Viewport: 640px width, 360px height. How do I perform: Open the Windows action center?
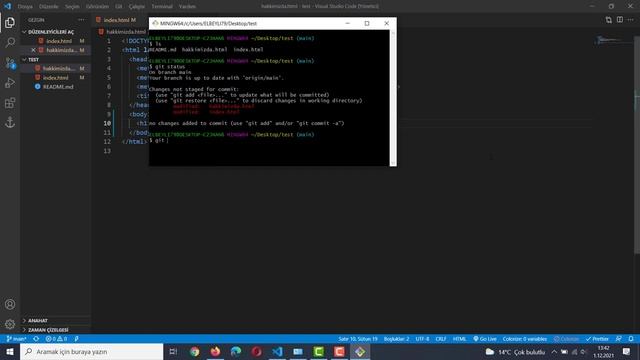click(x=626, y=351)
